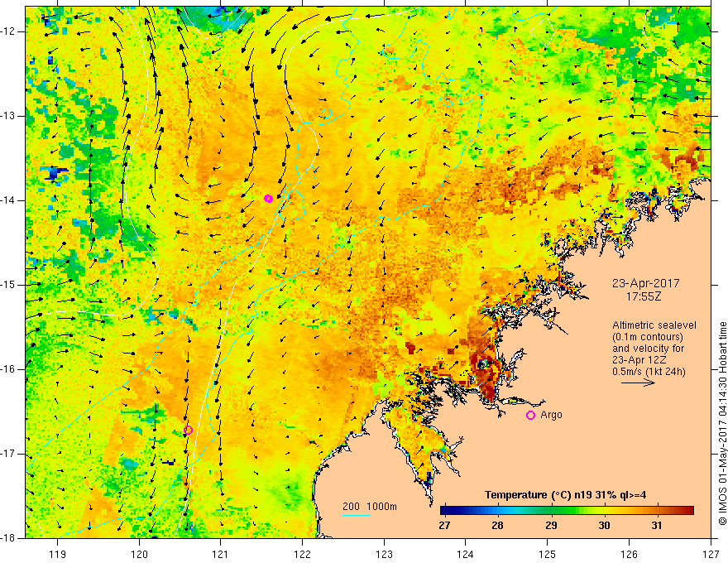Click longitude axis label 123
This screenshot has width=728, height=563.
(384, 554)
